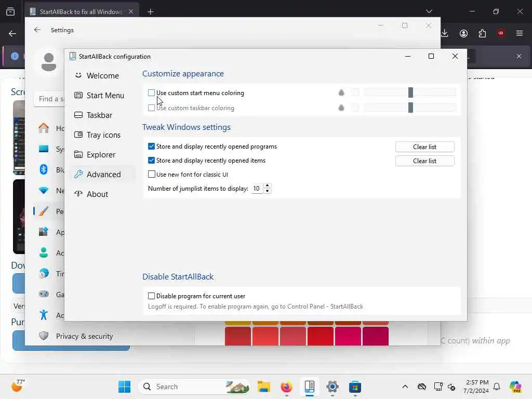This screenshot has height=399, width=532.
Task: Increase jumplist items count up arrow
Action: pos(268,185)
